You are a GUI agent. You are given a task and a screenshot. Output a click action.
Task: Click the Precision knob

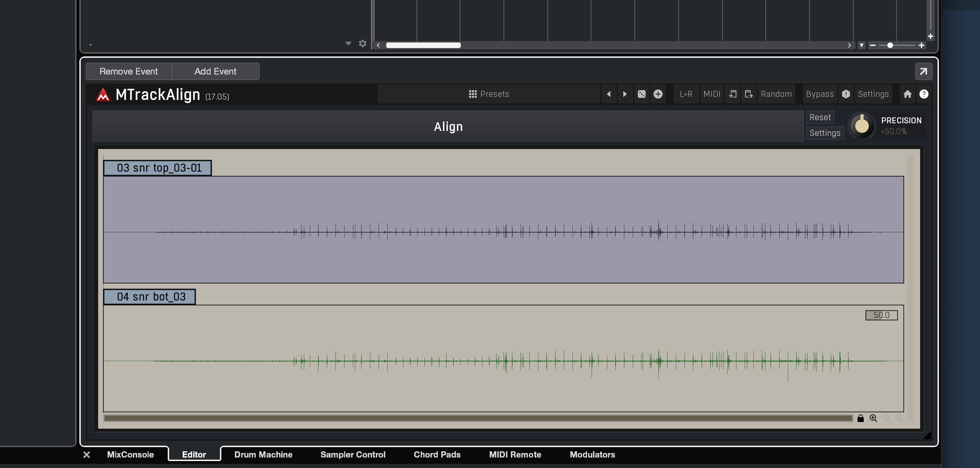[x=862, y=126]
